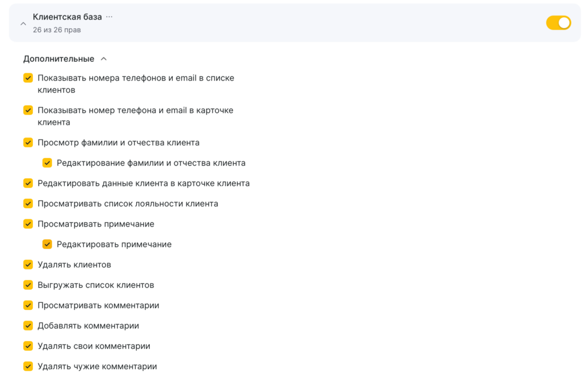This screenshot has height=380, width=588.
Task: Uncheck the Просматривать примечание checkbox
Action: tap(28, 224)
